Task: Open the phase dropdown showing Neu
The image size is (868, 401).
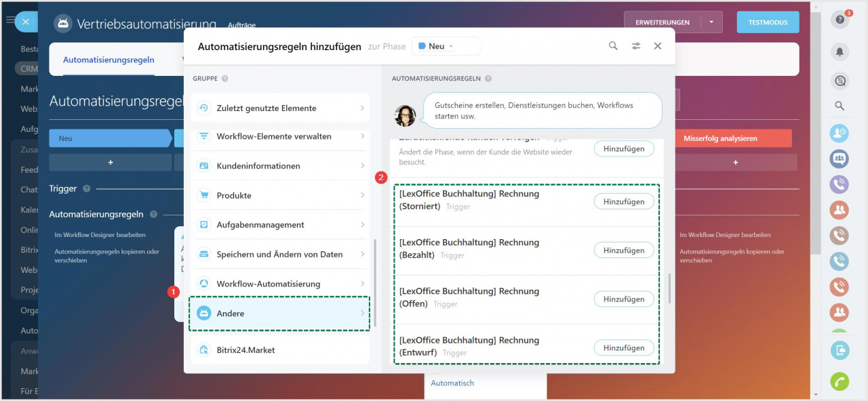Action: 446,46
